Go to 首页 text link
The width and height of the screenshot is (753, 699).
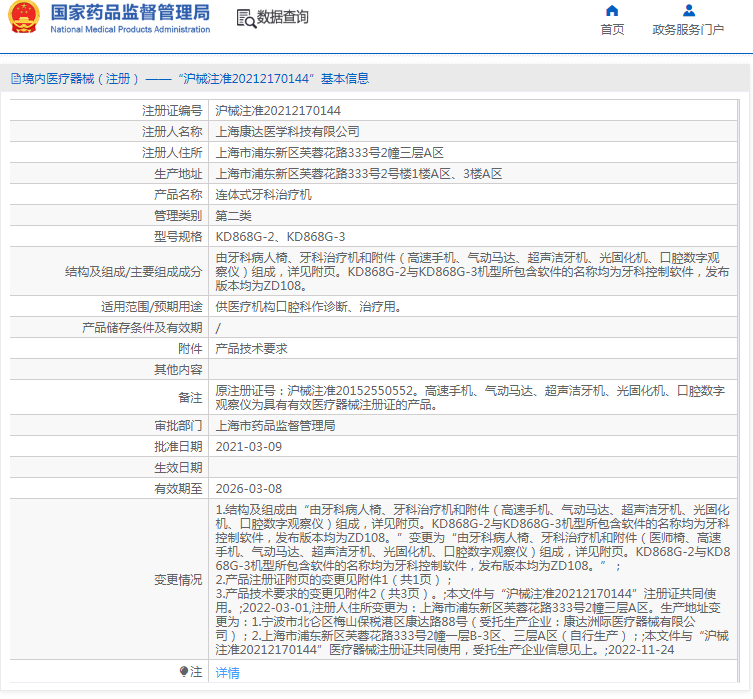coord(612,30)
